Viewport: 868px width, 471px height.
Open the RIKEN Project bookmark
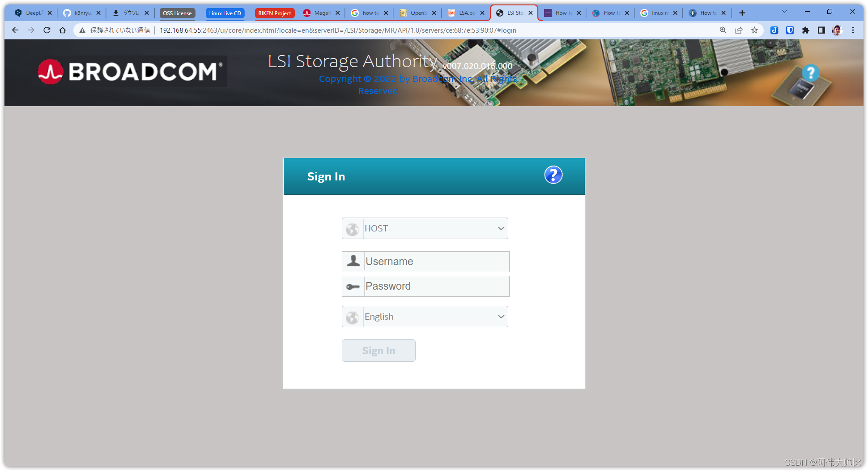274,13
